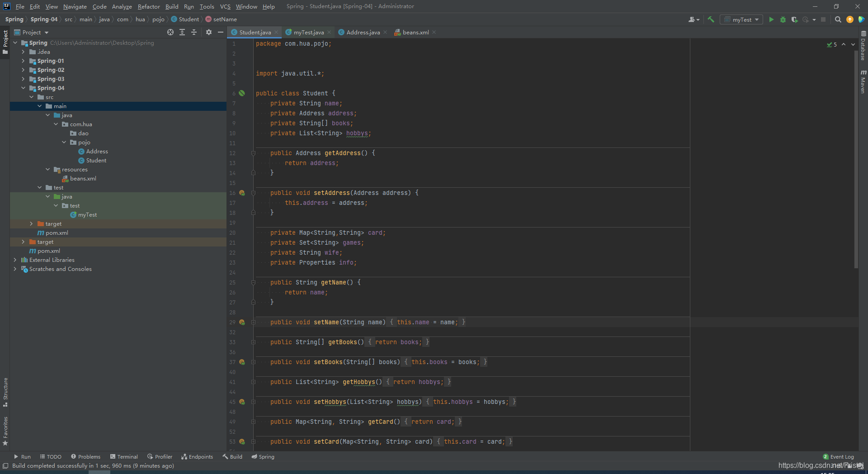
Task: Collapse all nodes in the Project panel
Action: click(194, 32)
